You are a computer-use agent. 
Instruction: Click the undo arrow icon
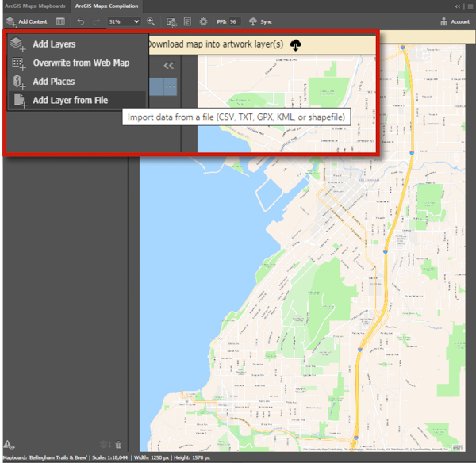80,21
